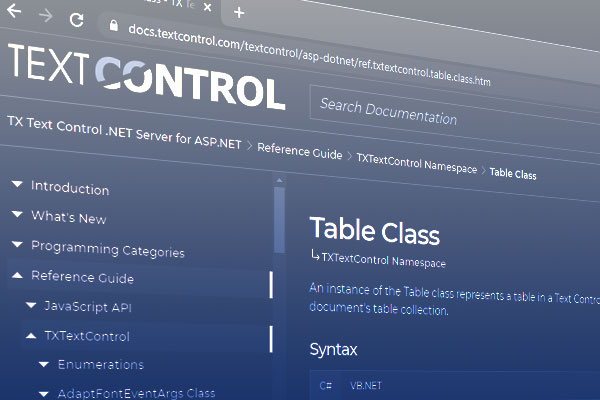Viewport: 600px width, 400px height.
Task: Expand the Enumerations arrow
Action: coord(44,364)
